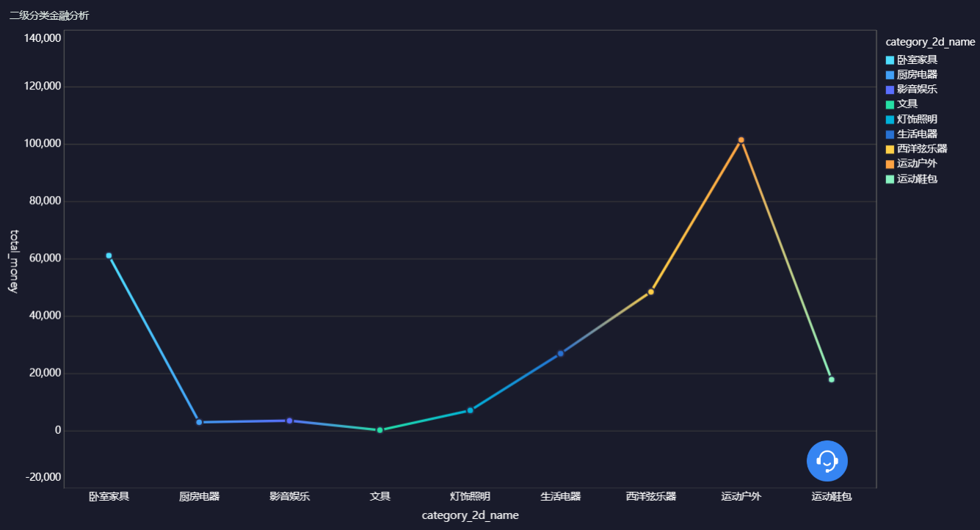Click the 60,000 y-axis tick label
980x530 pixels.
click(x=46, y=258)
